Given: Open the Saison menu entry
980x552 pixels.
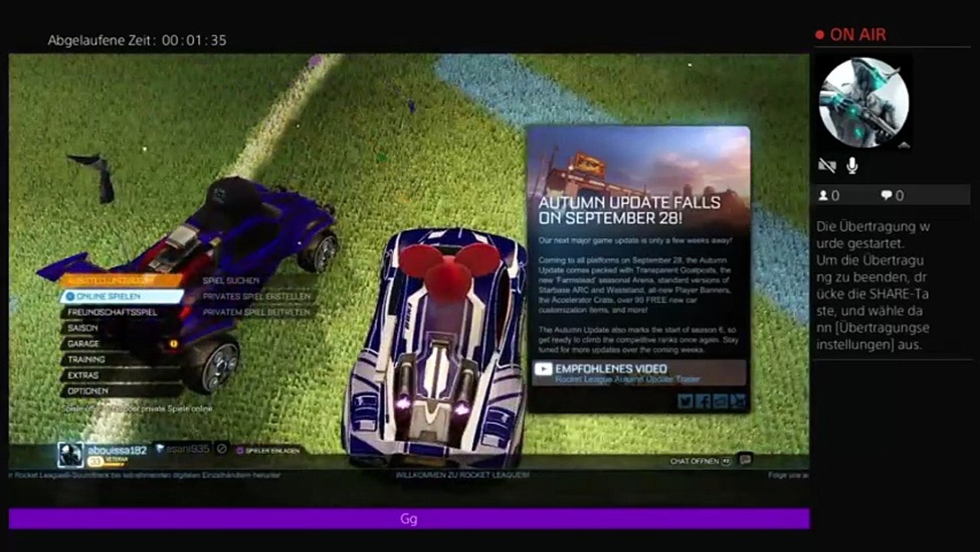Looking at the screenshot, I should tap(122, 328).
